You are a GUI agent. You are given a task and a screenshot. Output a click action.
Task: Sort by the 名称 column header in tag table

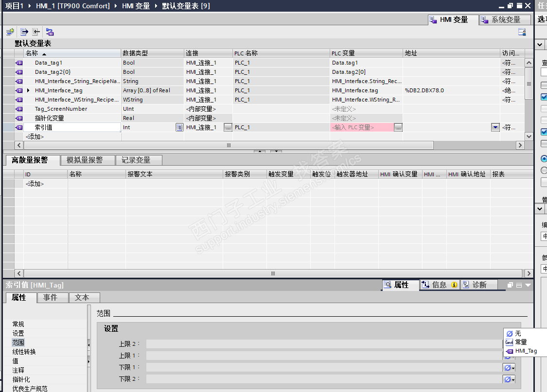point(72,53)
